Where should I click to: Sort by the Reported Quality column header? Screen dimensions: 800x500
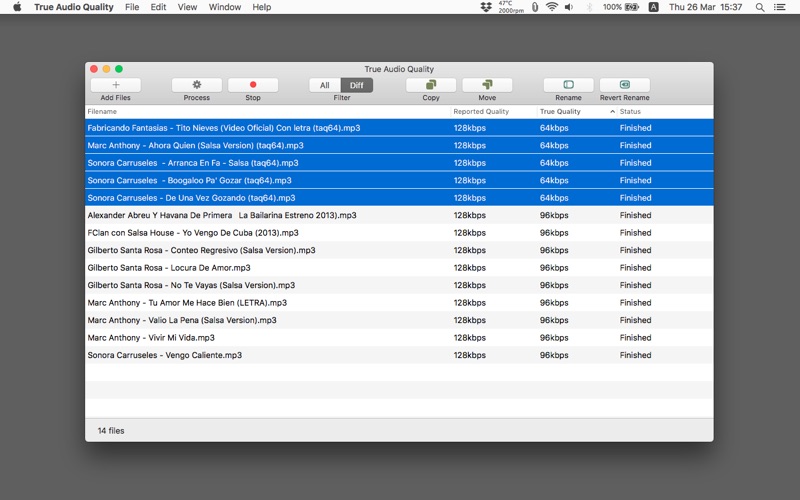(494, 111)
